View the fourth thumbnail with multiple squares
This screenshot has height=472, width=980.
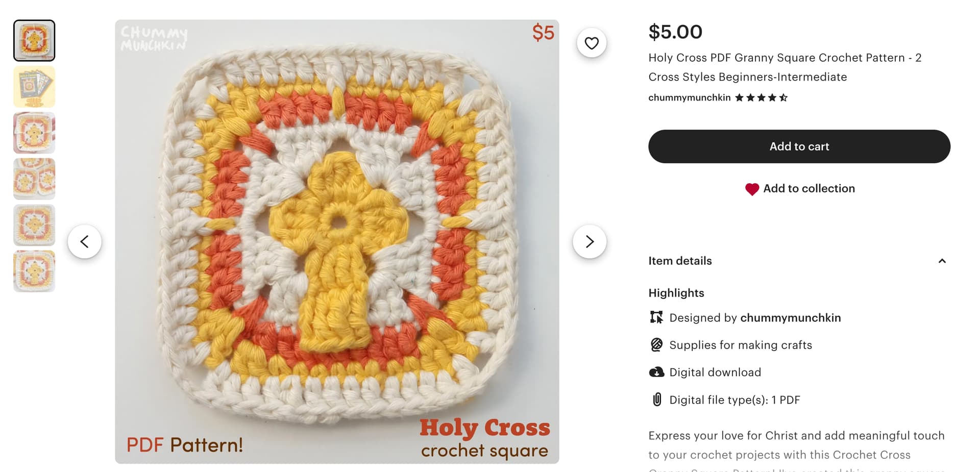pos(34,179)
